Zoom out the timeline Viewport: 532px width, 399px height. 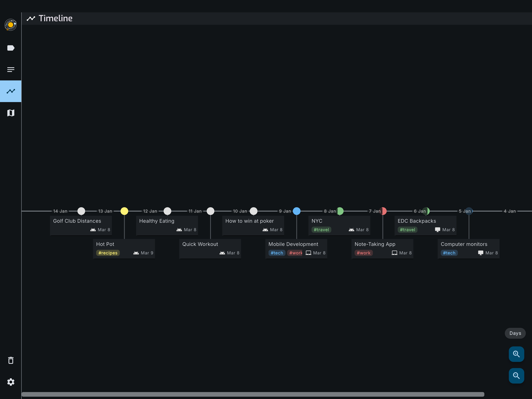[516, 376]
